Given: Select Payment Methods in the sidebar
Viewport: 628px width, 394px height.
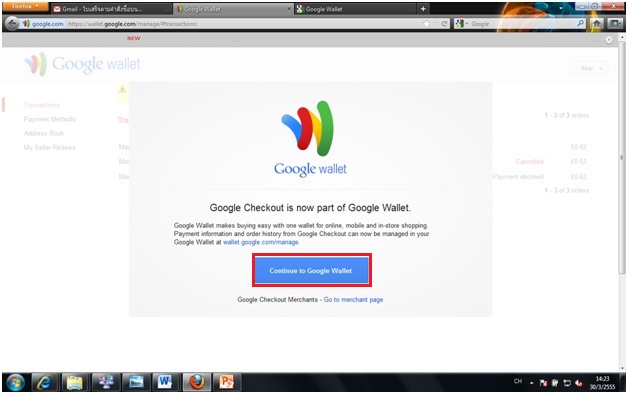Looking at the screenshot, I should (49, 119).
